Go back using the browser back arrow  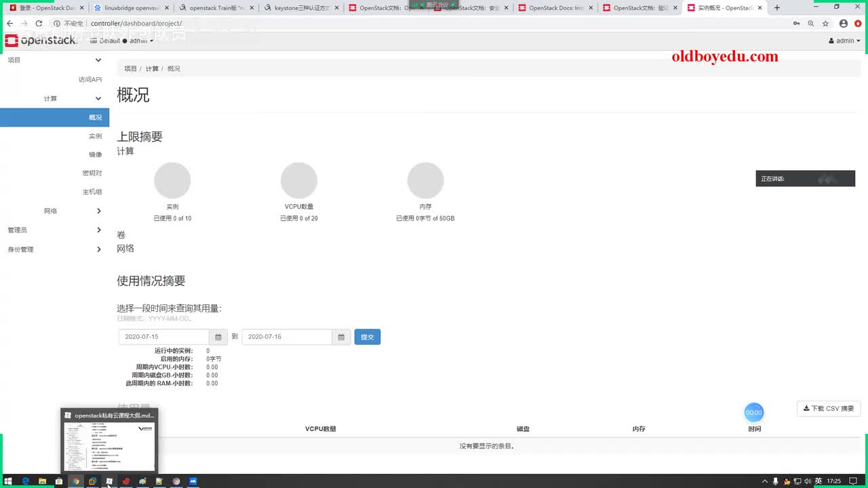click(x=9, y=23)
